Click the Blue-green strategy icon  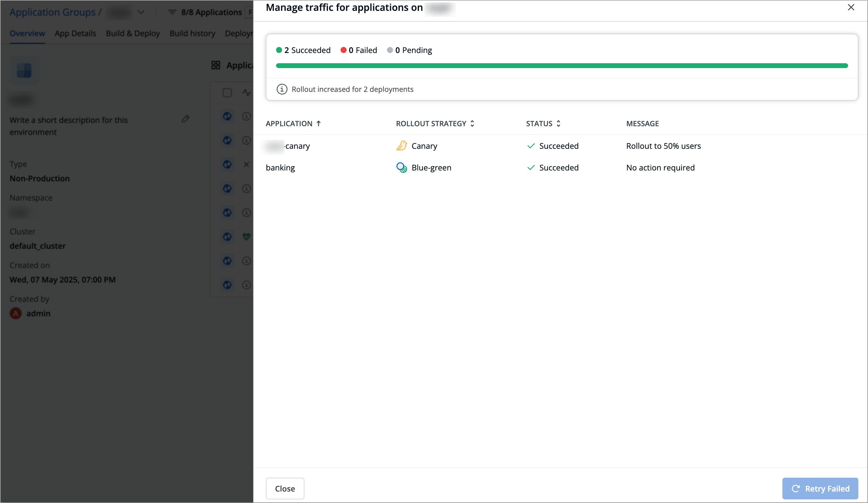401,168
